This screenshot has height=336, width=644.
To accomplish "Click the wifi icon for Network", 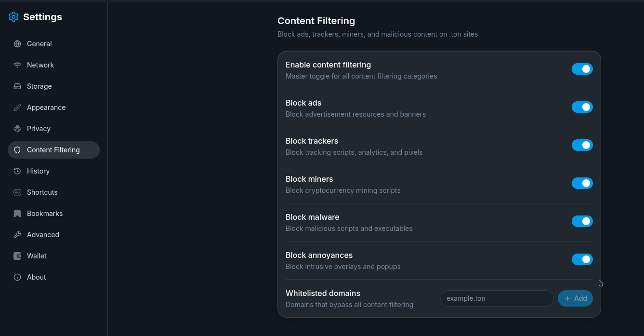I will pos(17,65).
